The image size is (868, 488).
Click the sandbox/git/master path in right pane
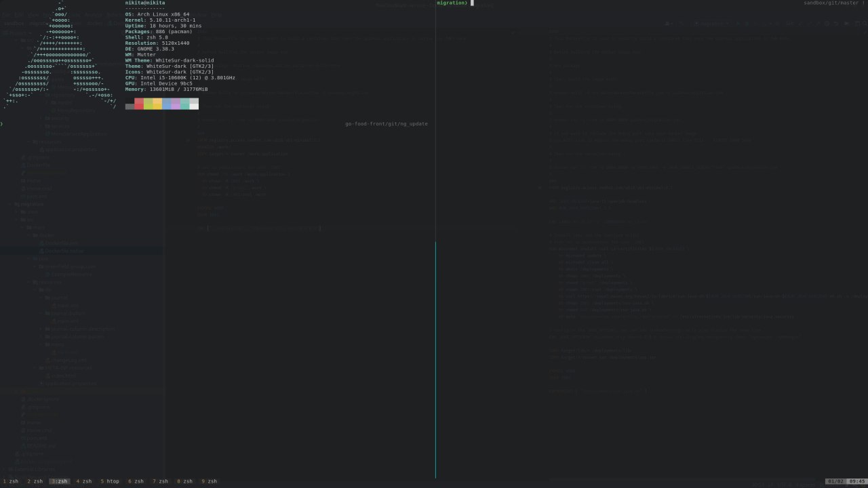click(x=832, y=3)
